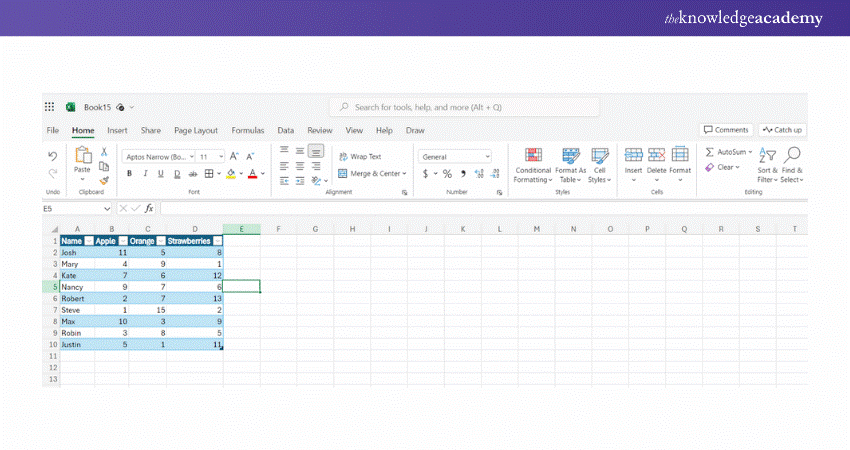Toggle Wrap Text for the cell
This screenshot has height=450, width=850.
point(359,157)
